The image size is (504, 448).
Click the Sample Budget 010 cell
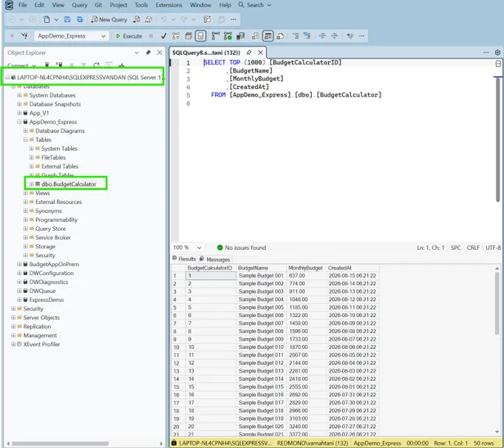click(261, 347)
